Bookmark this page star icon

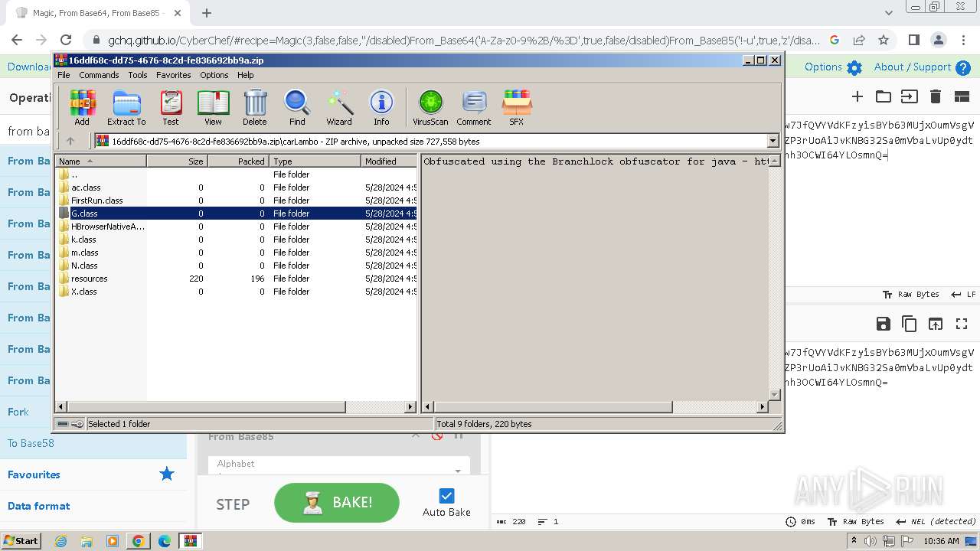(x=884, y=40)
